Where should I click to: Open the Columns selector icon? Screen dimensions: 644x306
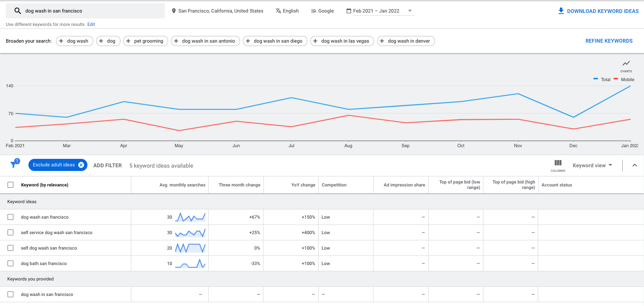[558, 163]
